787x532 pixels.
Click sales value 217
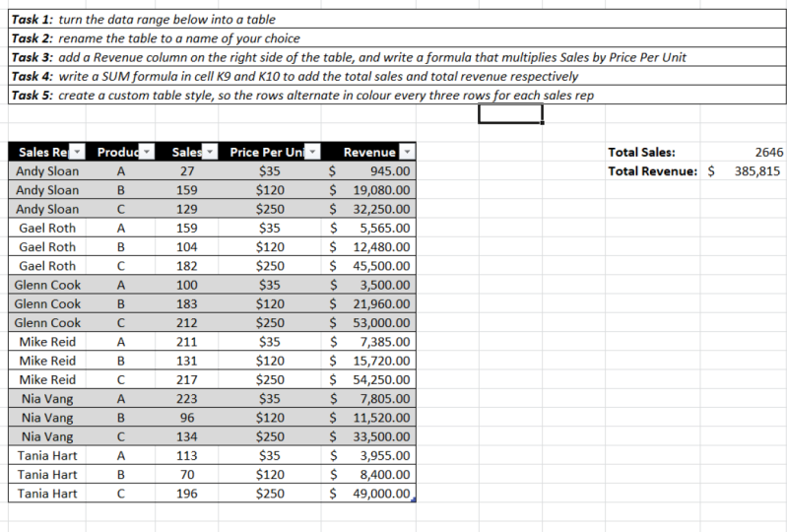(x=187, y=379)
